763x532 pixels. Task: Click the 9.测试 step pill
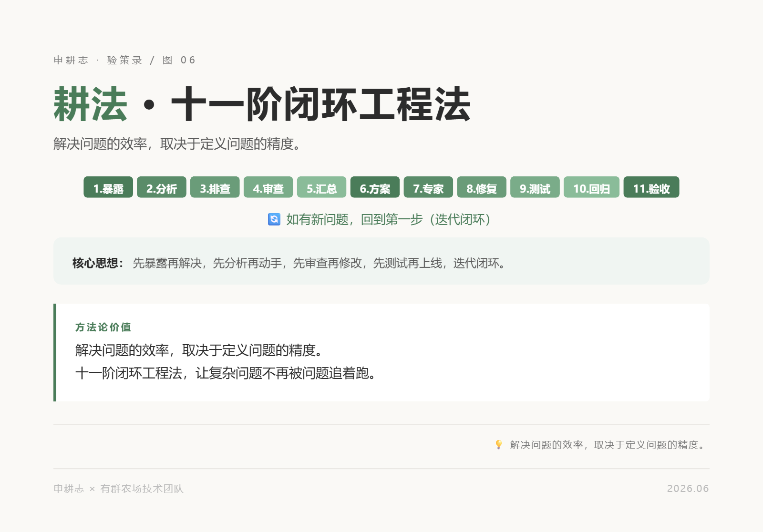[535, 187]
